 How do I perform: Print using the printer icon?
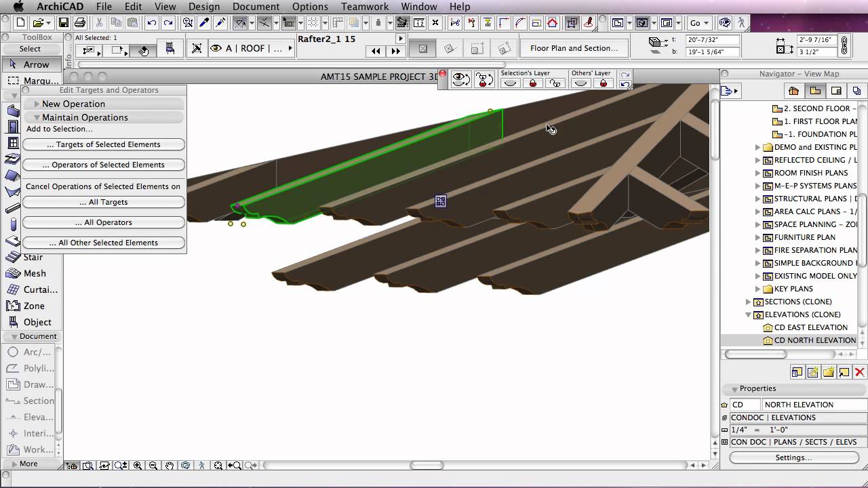click(79, 22)
